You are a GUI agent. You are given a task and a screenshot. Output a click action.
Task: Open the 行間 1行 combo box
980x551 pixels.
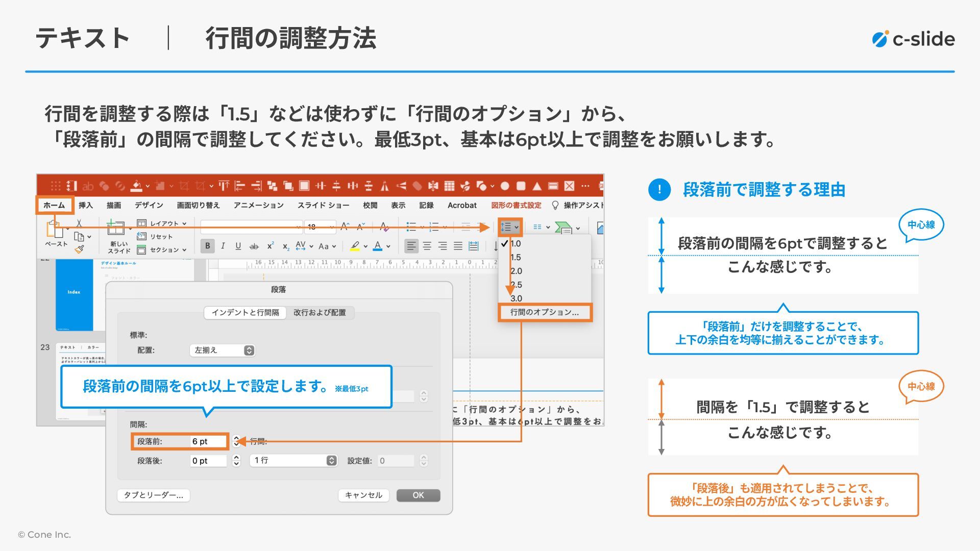tap(293, 461)
